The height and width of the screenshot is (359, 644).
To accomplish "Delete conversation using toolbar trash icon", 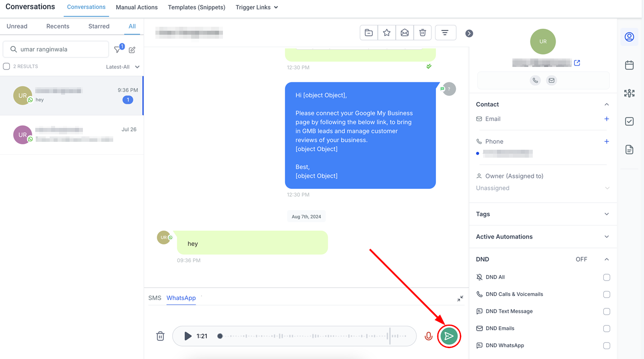I will (423, 33).
